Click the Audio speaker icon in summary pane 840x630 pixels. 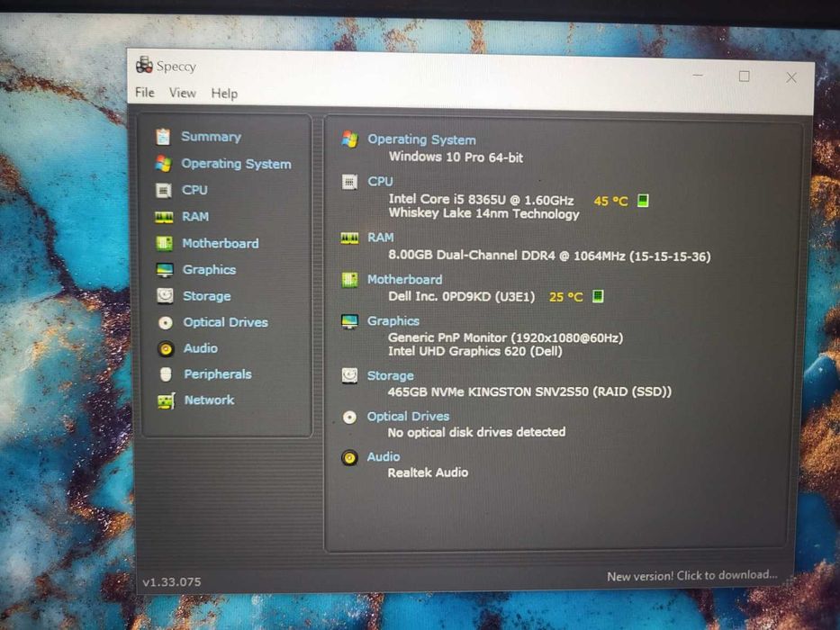(349, 457)
